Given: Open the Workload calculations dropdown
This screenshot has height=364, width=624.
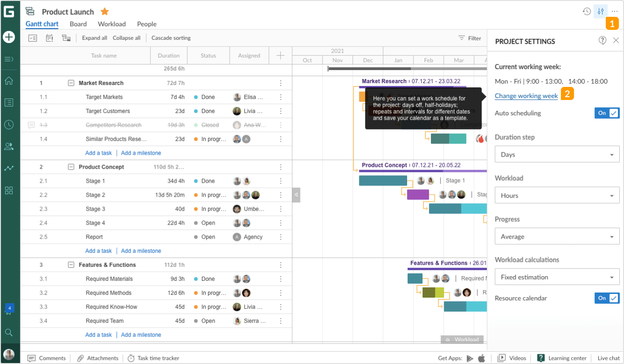Looking at the screenshot, I should (x=557, y=277).
